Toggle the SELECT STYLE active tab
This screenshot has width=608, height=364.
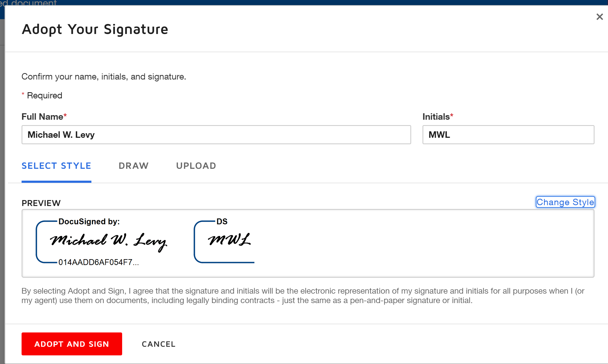(x=56, y=166)
